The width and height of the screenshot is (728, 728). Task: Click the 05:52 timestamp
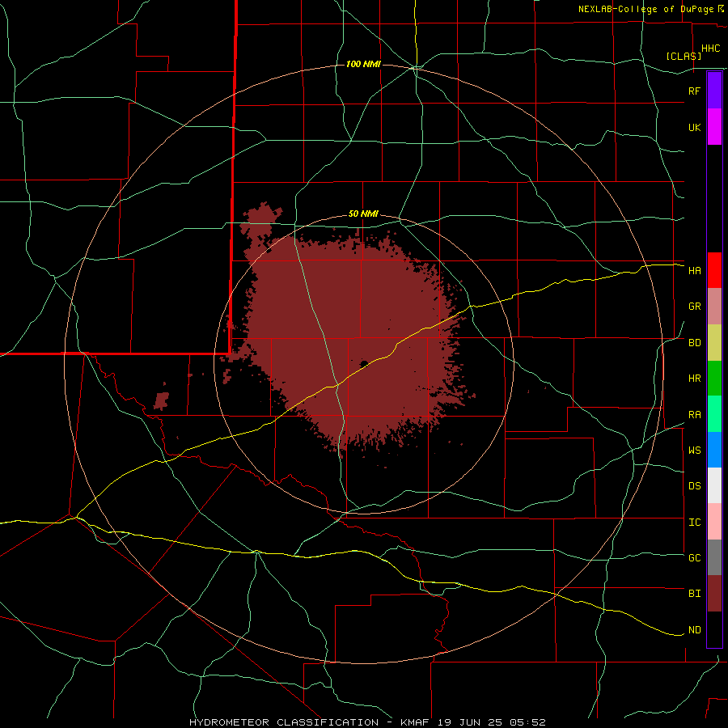(x=528, y=722)
